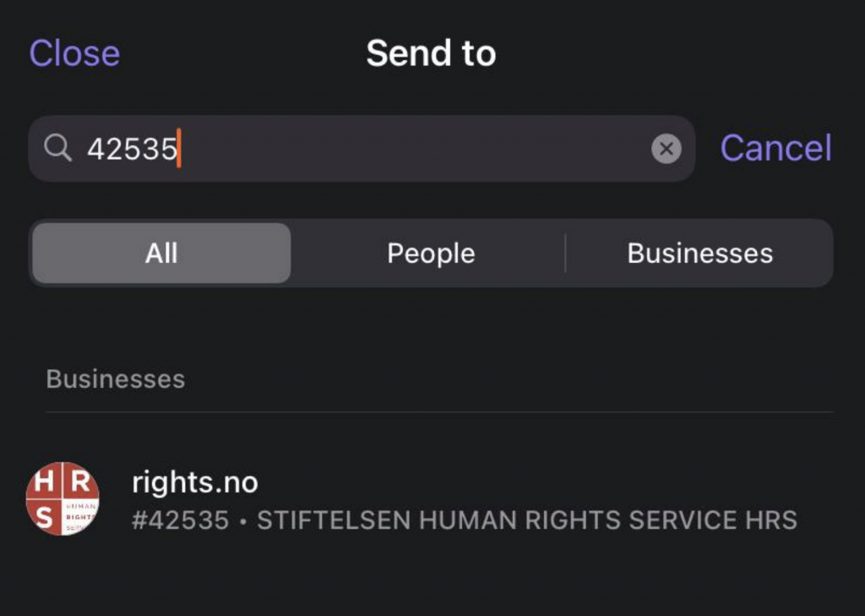Tap the Send to title
The width and height of the screenshot is (865, 616).
[x=431, y=54]
